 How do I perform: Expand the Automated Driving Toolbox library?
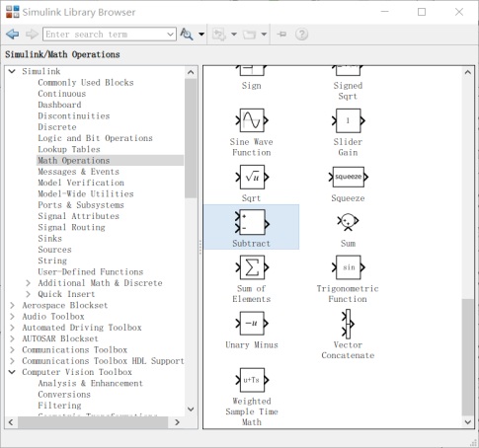pos(12,328)
